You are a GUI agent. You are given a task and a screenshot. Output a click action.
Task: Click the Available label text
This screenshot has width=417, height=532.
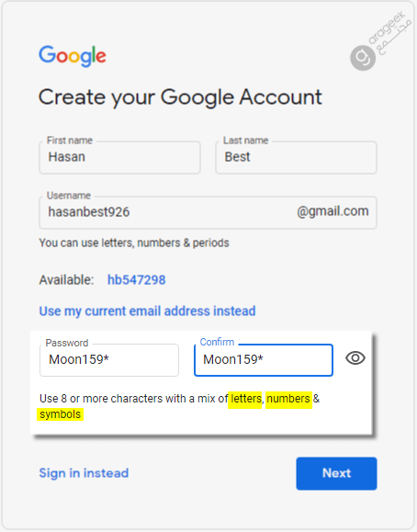click(66, 280)
